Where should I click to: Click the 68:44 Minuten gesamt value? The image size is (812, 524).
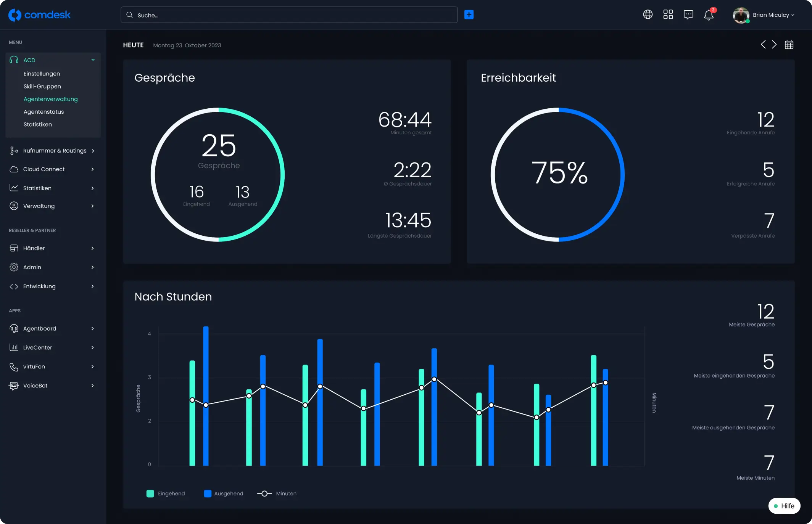click(x=405, y=119)
